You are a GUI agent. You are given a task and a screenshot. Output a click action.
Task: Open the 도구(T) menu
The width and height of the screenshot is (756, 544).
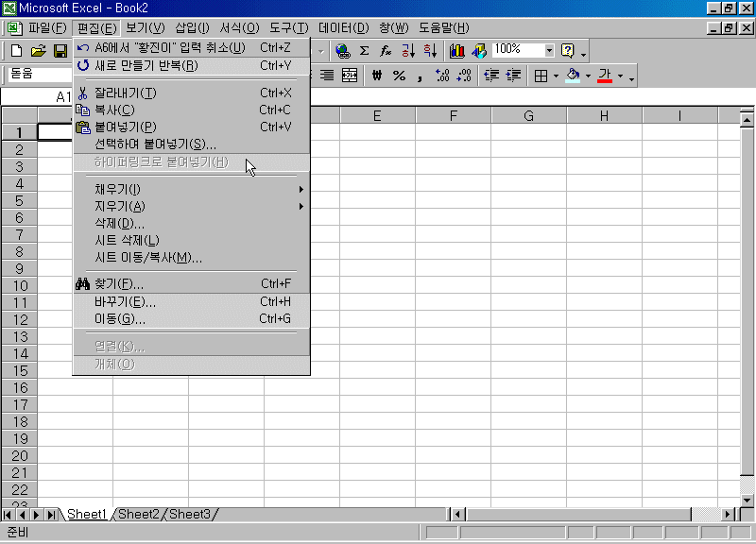click(289, 28)
